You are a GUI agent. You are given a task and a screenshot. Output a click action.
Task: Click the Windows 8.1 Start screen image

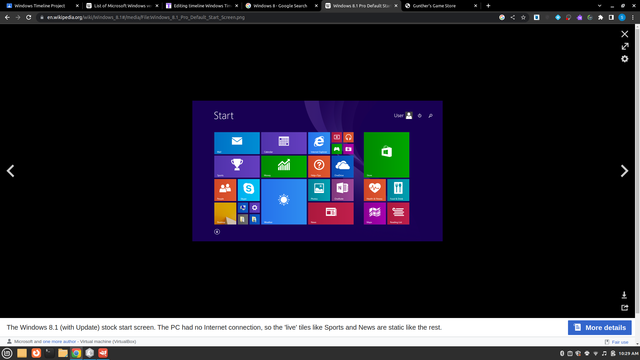(317, 171)
